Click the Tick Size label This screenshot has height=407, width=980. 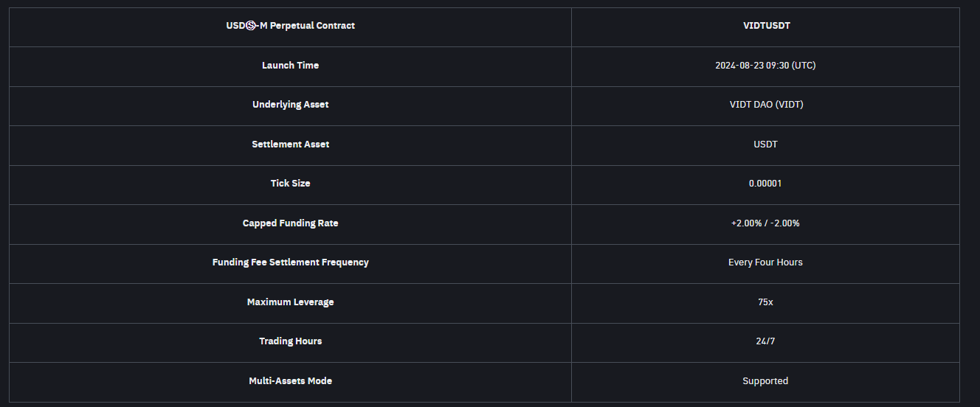[290, 184]
